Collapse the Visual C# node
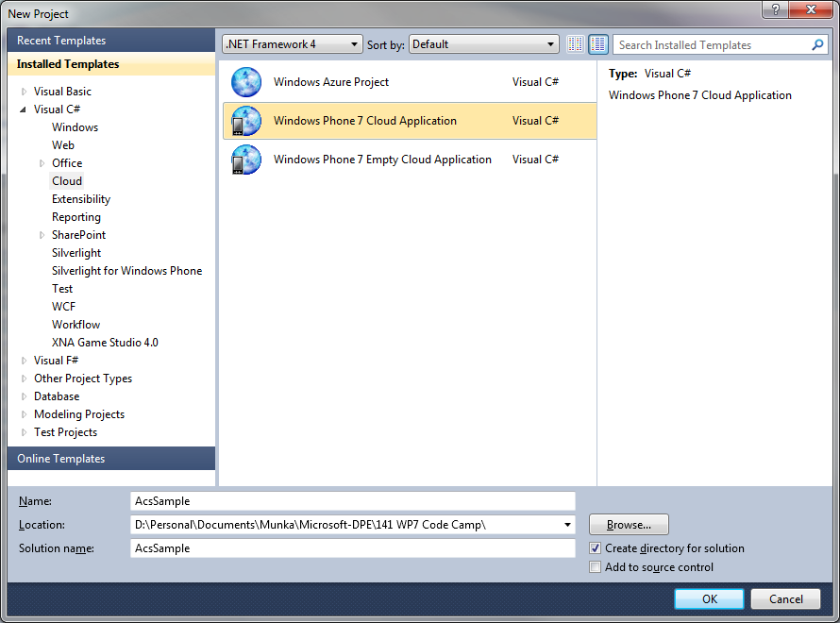This screenshot has width=840, height=623. (23, 109)
